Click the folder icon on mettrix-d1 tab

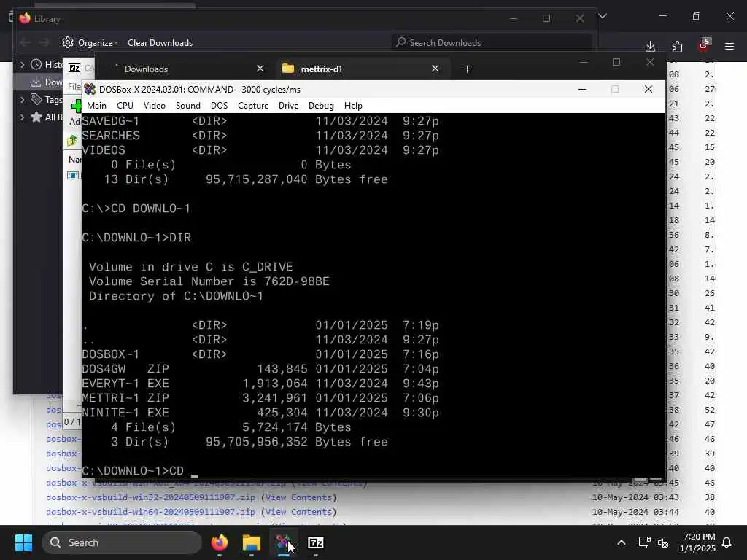(287, 69)
